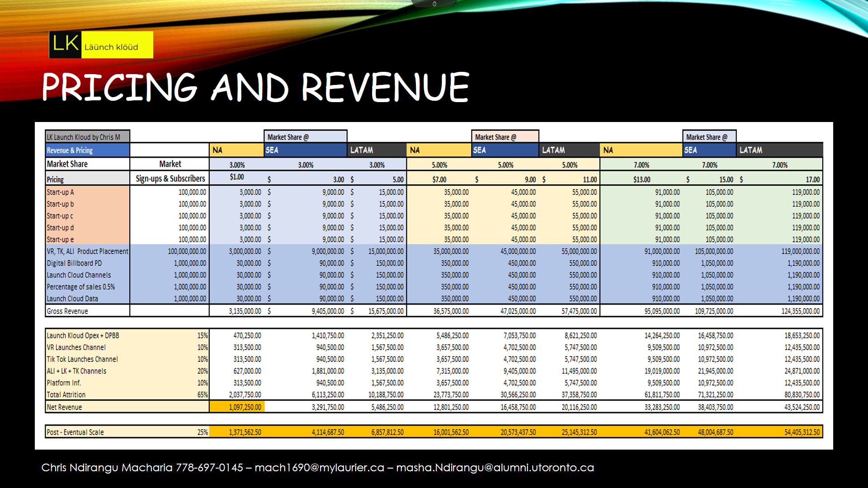Click first Market Share @ header box
This screenshot has width=868, height=488.
pyautogui.click(x=305, y=137)
